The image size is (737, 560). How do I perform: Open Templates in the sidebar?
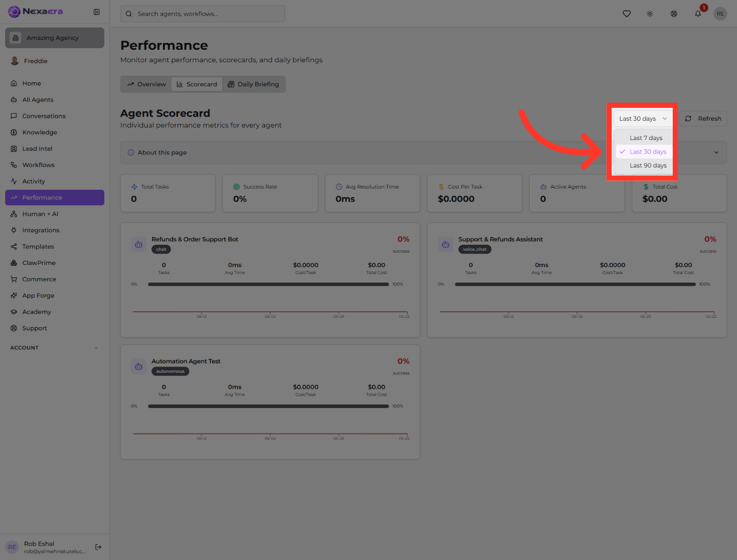(x=54, y=247)
